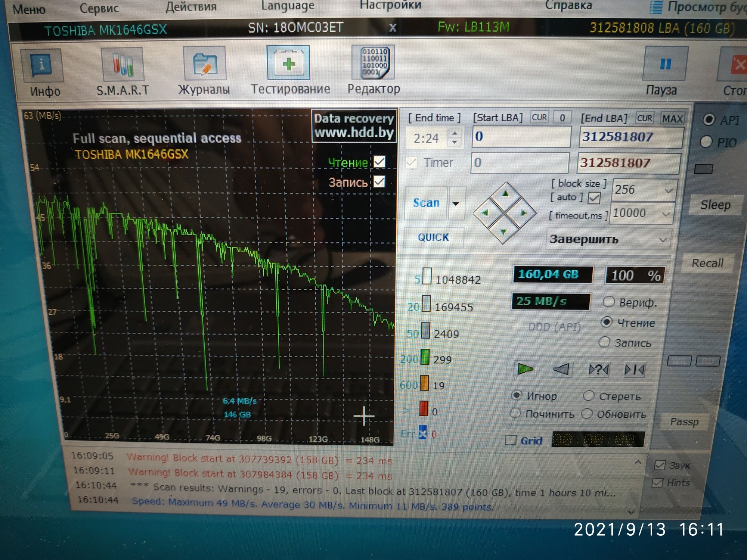Toggle the Запись graph checkbox
Viewport: 747px width, 560px height.
pos(379,181)
